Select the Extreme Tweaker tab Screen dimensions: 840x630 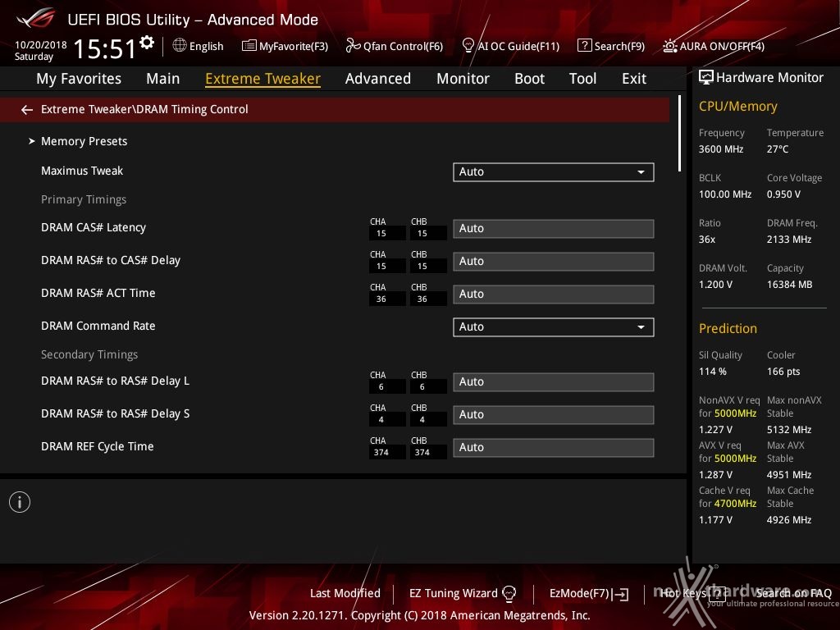(262, 79)
